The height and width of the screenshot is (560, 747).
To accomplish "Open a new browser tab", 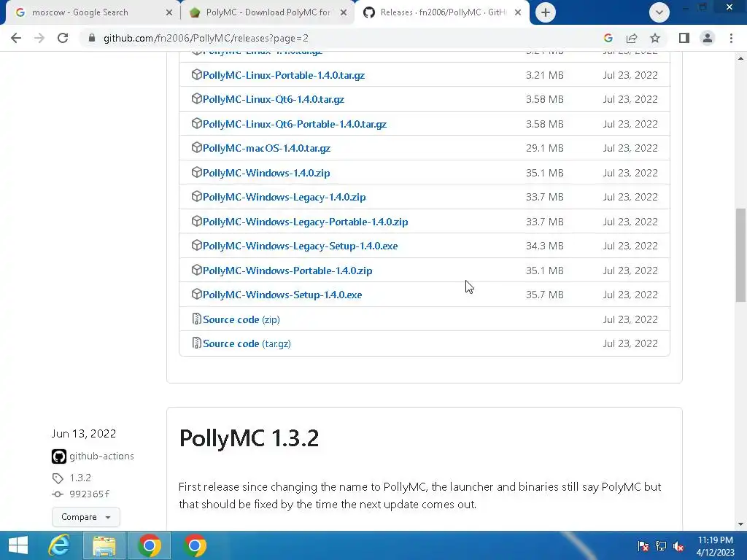I will tap(546, 12).
